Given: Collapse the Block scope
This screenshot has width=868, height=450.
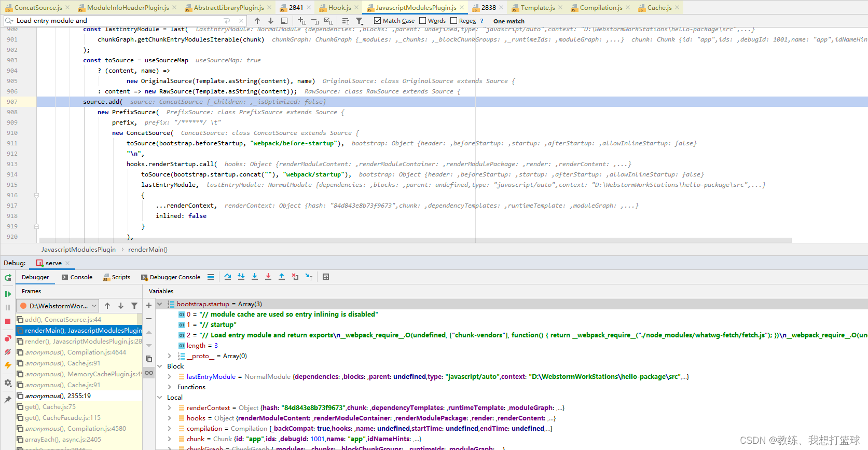Looking at the screenshot, I should (x=160, y=366).
